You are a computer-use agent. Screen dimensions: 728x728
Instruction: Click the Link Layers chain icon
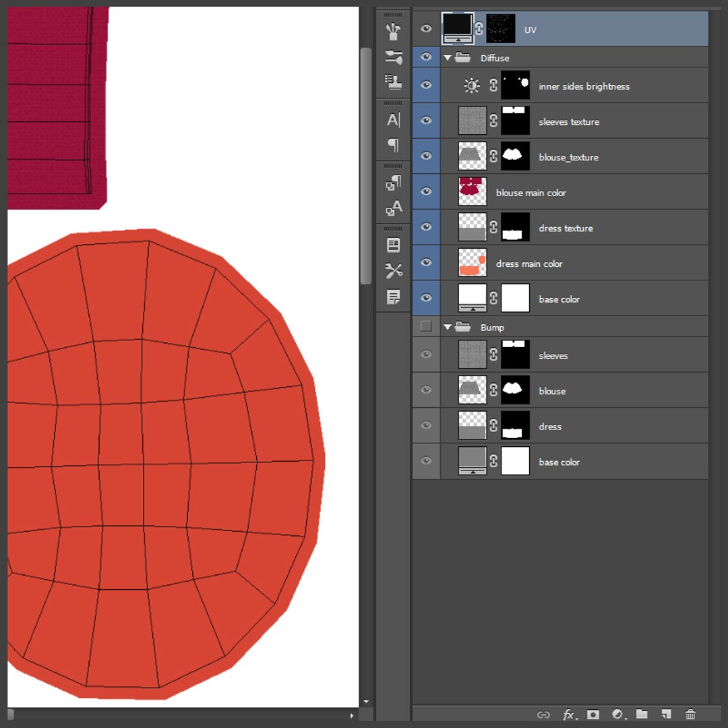tap(543, 715)
